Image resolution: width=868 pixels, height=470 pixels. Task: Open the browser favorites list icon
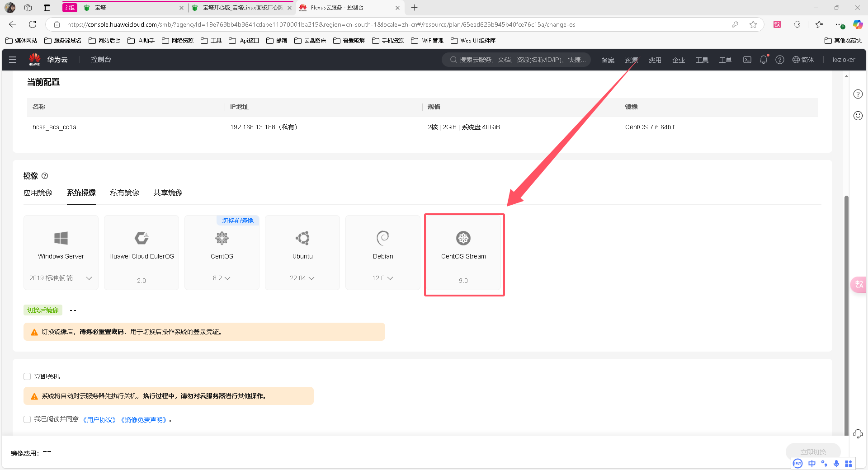(819, 24)
